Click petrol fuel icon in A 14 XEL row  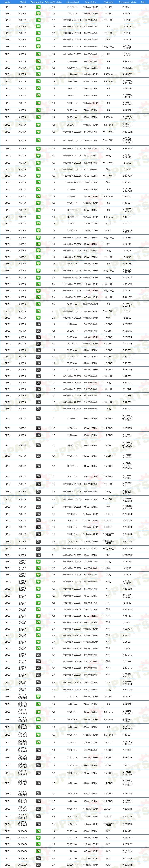coord(38,61)
